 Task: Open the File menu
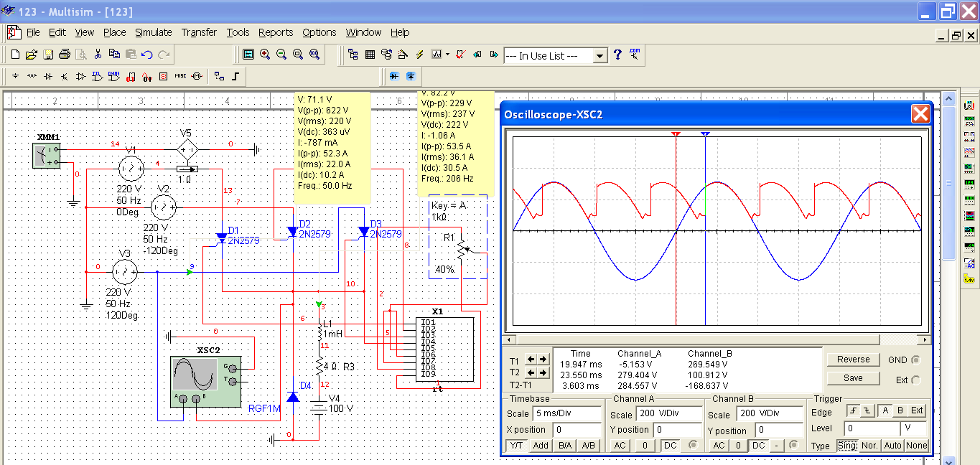click(x=33, y=32)
